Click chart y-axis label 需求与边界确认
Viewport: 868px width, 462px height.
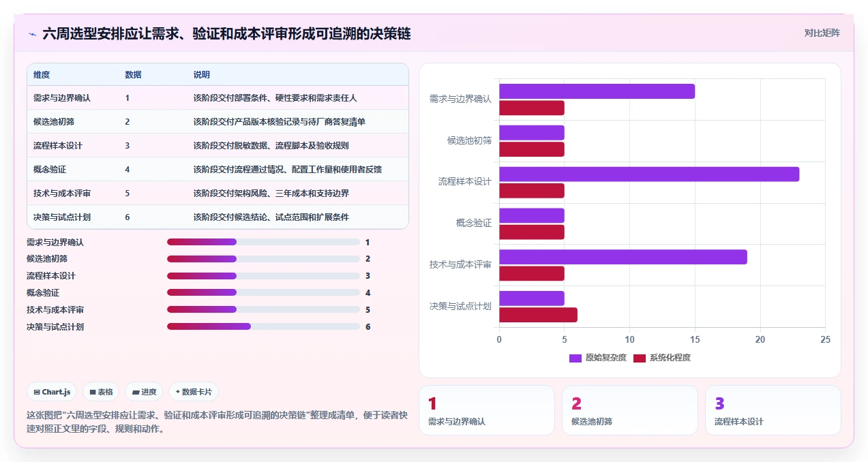tap(460, 99)
